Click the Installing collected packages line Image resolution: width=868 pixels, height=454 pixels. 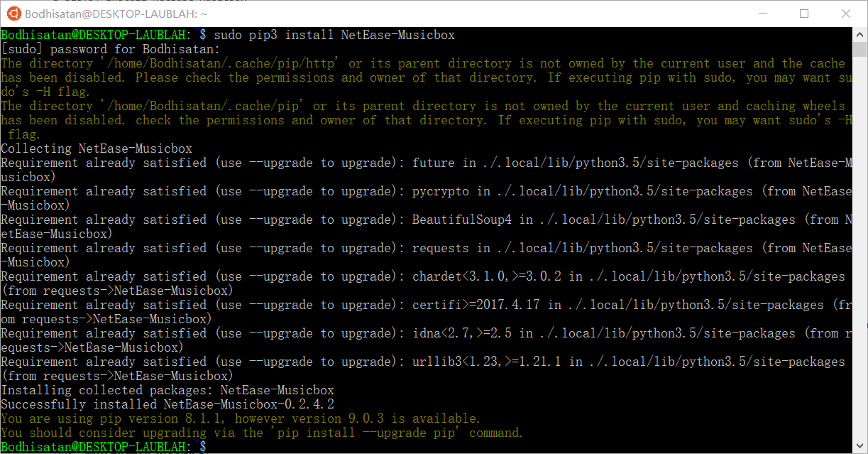[167, 389]
